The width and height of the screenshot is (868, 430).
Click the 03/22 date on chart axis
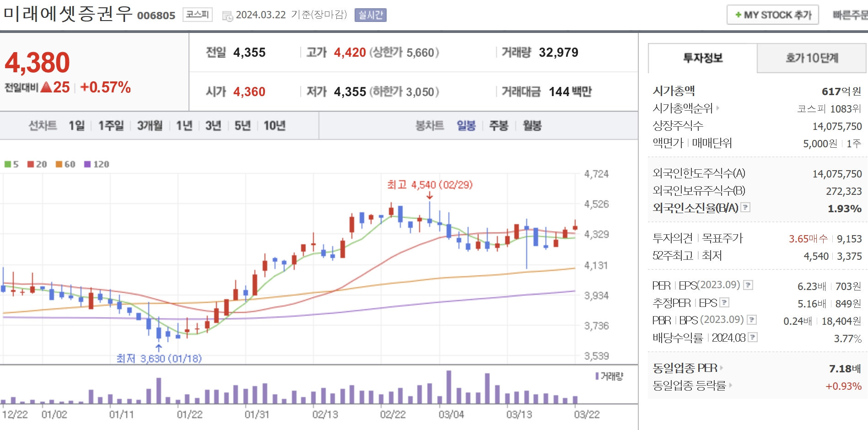tap(587, 414)
